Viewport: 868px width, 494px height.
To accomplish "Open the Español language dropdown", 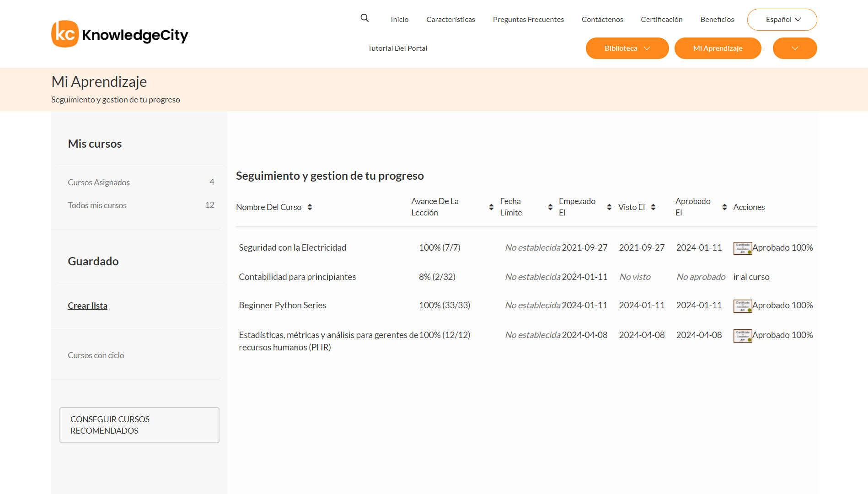I will coord(782,20).
